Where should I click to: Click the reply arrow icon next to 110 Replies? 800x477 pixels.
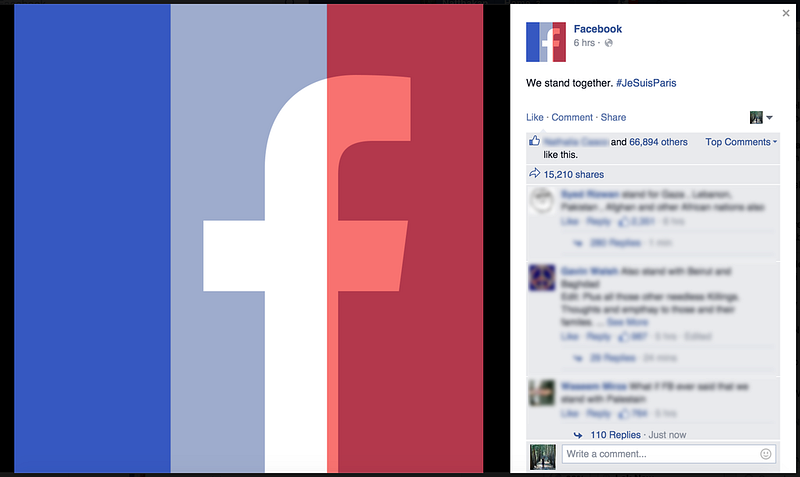pos(578,435)
